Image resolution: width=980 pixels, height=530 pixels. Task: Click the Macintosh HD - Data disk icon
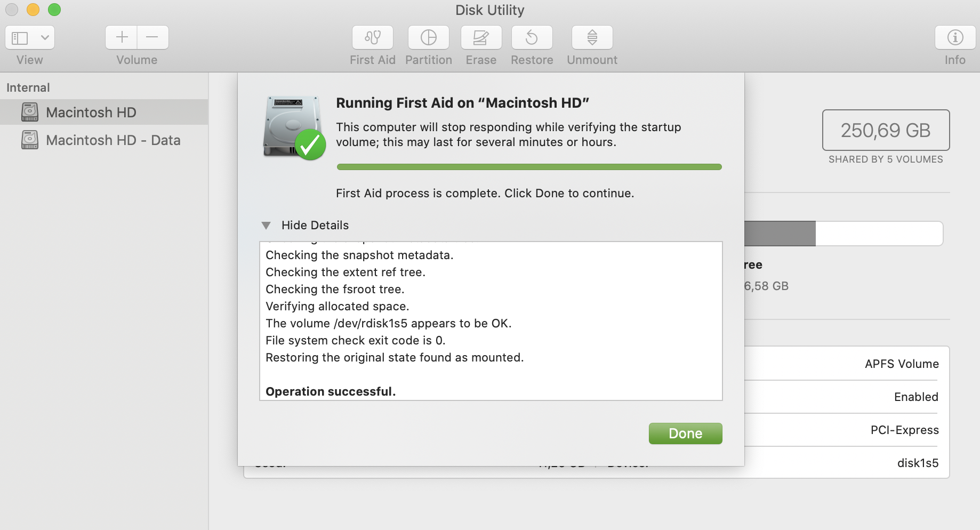(30, 140)
